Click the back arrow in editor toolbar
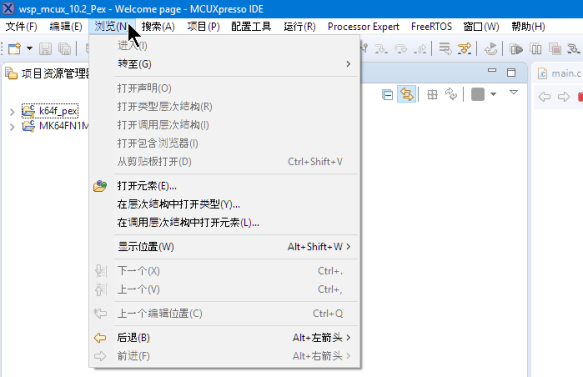The height and width of the screenshot is (377, 583). (x=545, y=97)
